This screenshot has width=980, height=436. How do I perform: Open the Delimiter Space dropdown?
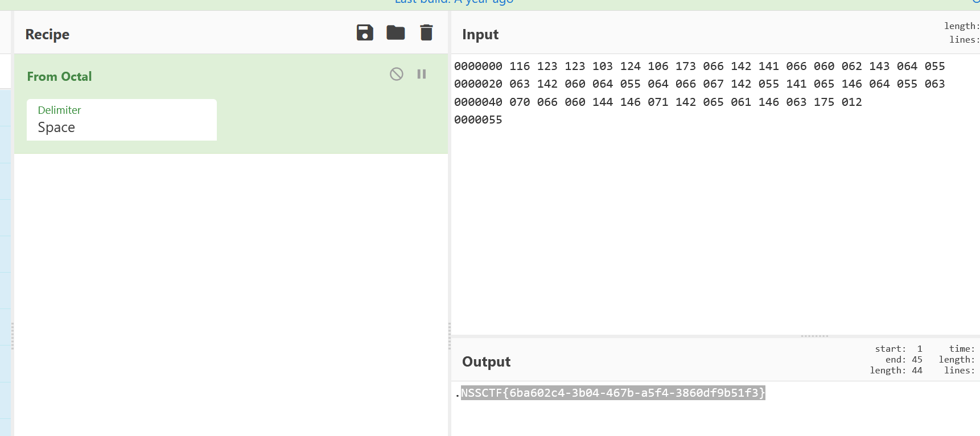coord(122,120)
